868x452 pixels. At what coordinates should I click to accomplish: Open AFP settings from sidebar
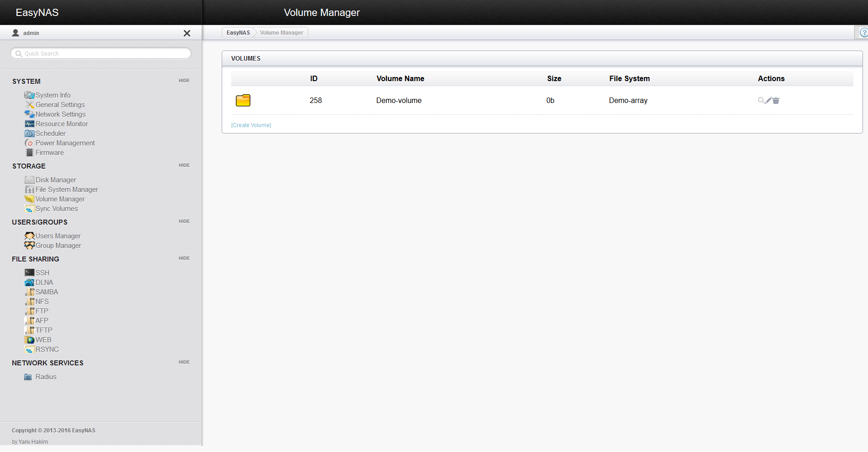(x=42, y=321)
